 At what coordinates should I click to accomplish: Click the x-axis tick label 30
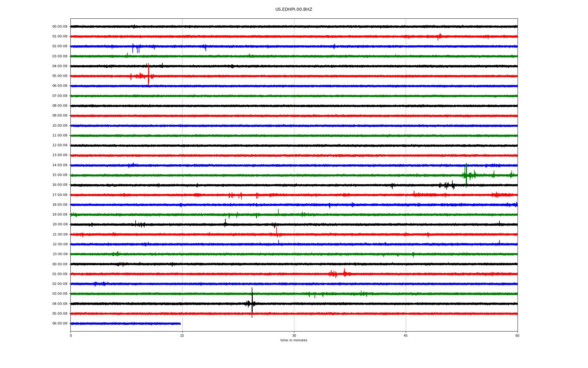[294, 336]
